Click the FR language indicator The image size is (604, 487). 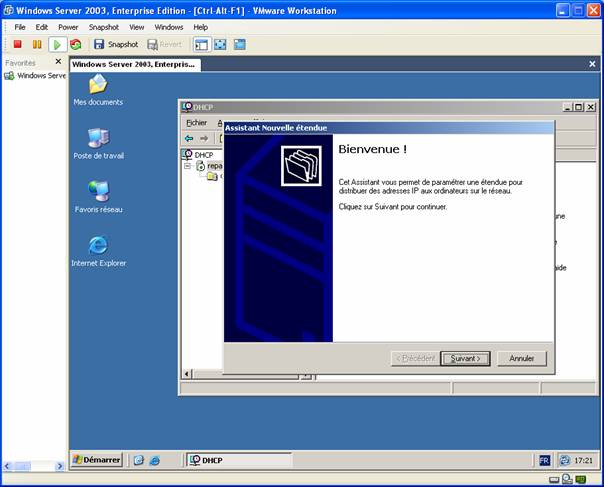pyautogui.click(x=544, y=460)
